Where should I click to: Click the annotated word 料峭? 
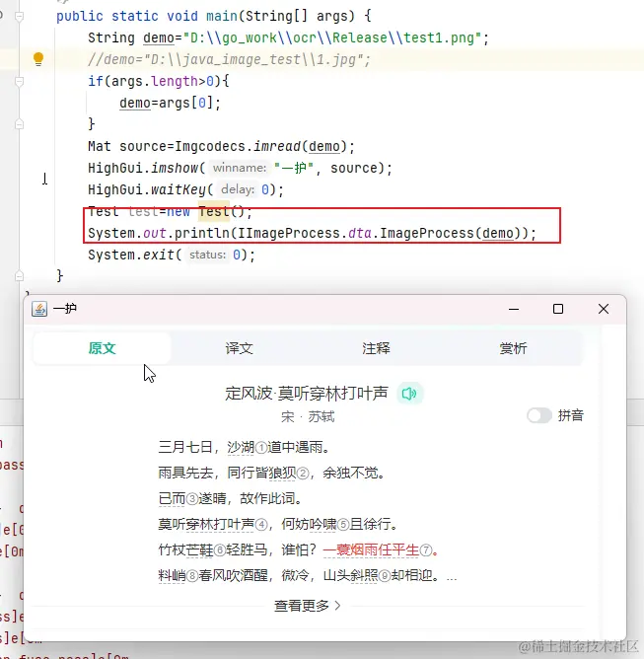point(172,575)
